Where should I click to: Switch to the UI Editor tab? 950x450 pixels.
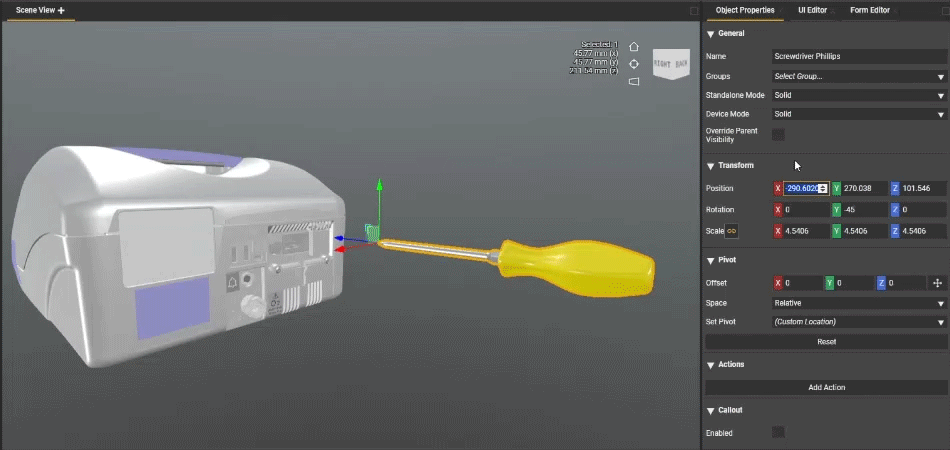pyautogui.click(x=812, y=10)
